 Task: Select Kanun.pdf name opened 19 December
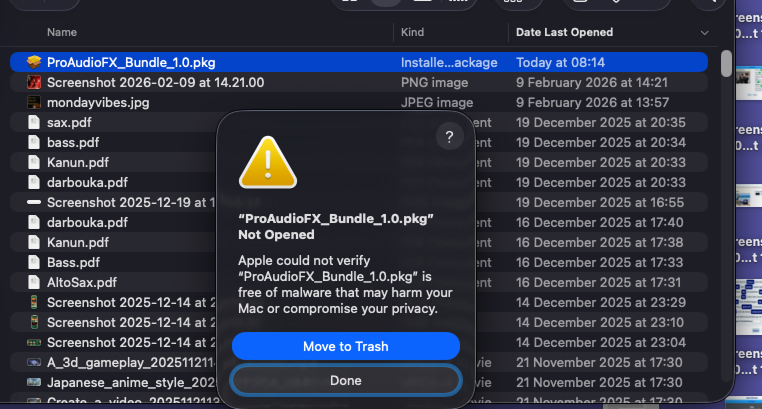coord(78,162)
